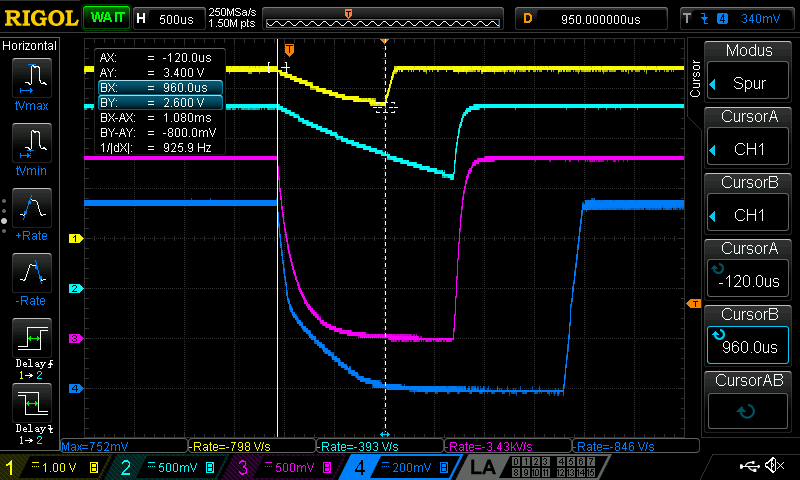This screenshot has width=800, height=480.
Task: Click the WAIT trigger status indicator
Action: [107, 18]
